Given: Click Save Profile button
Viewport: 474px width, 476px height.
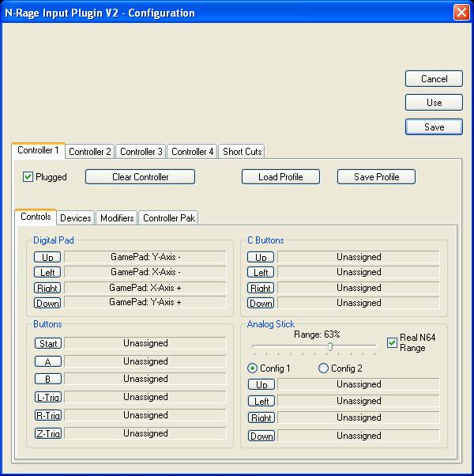Looking at the screenshot, I should click(x=376, y=176).
